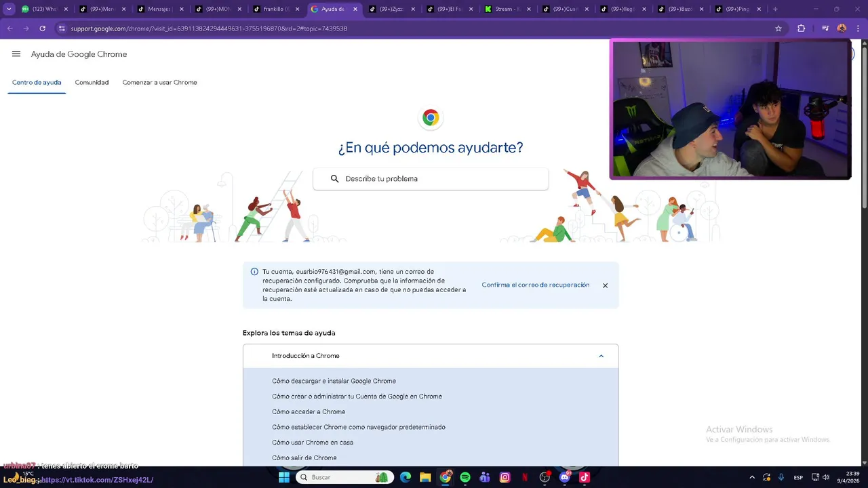Open a new tab with plus button
The image size is (868, 488).
775,9
